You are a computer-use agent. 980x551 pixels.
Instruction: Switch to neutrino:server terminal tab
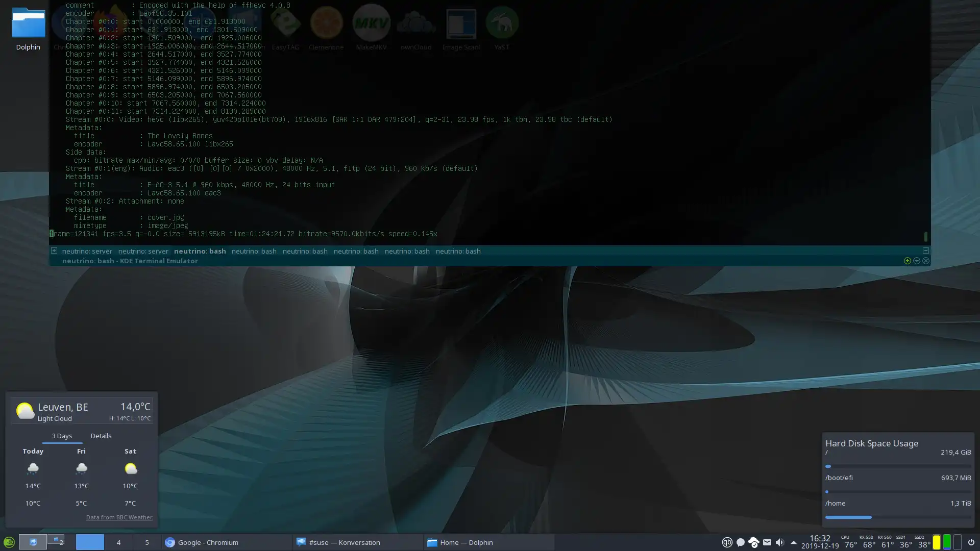point(87,251)
